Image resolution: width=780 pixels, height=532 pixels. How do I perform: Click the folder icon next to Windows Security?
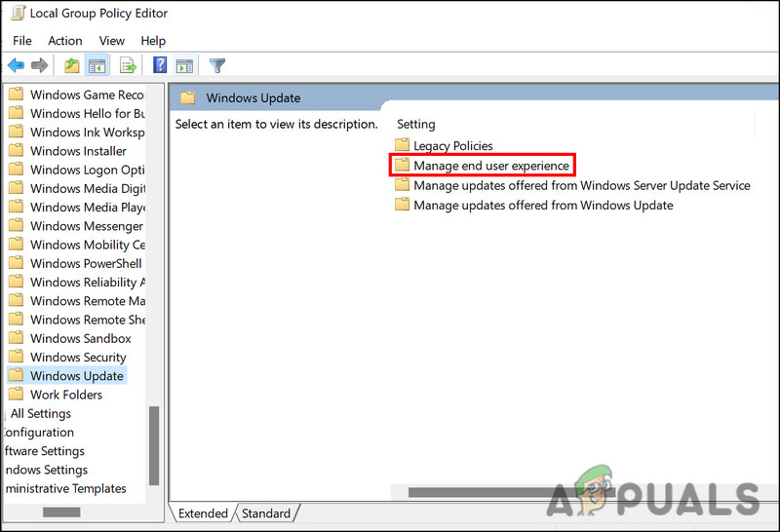point(16,357)
